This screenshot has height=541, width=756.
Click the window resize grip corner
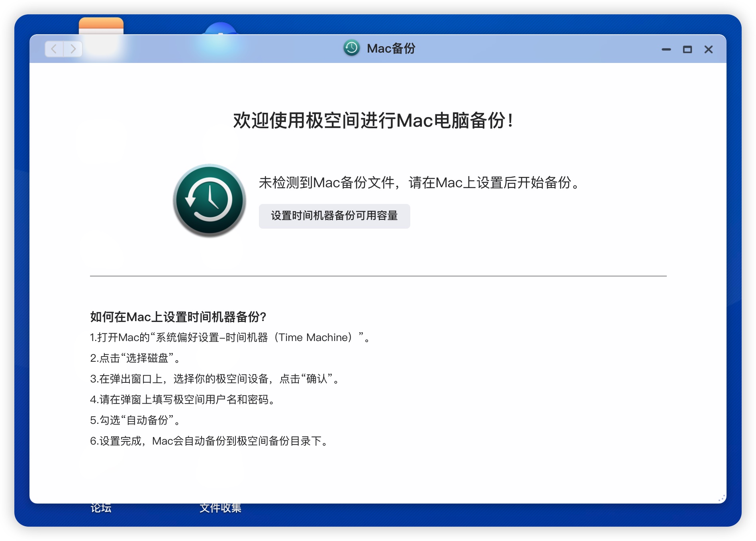click(721, 498)
